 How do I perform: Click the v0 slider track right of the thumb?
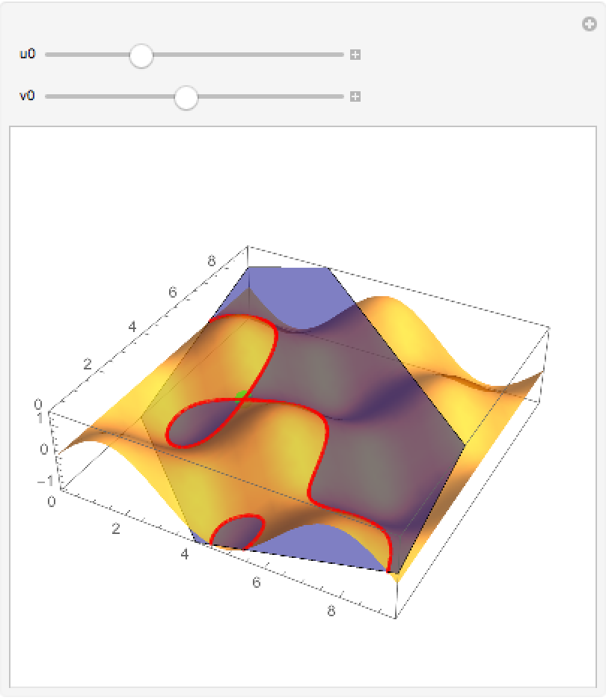click(x=269, y=96)
